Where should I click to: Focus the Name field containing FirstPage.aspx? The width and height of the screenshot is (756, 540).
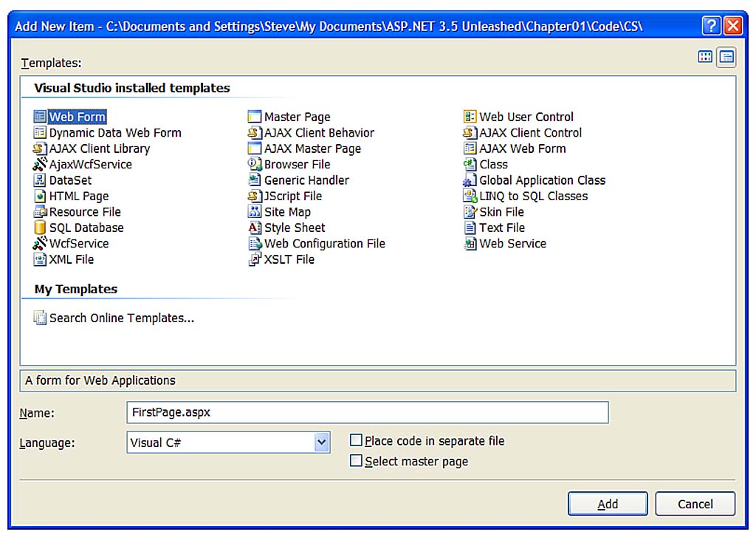(x=368, y=413)
